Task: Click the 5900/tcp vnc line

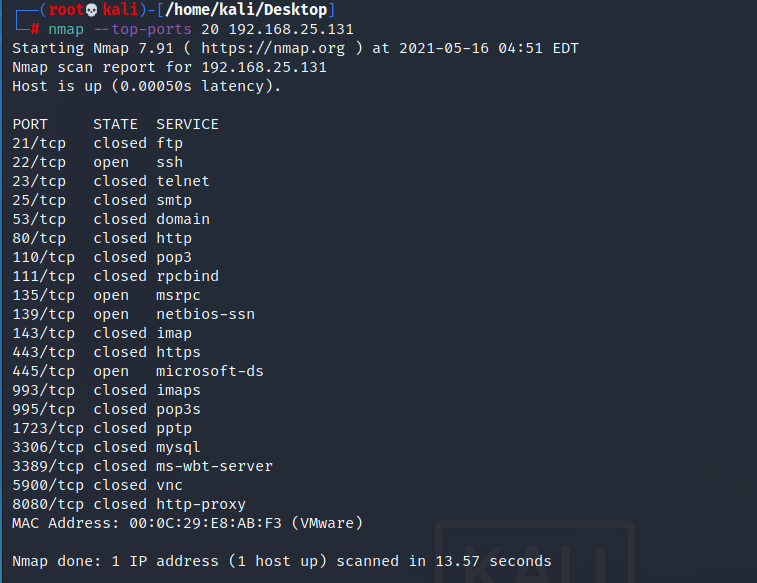Action: point(98,485)
